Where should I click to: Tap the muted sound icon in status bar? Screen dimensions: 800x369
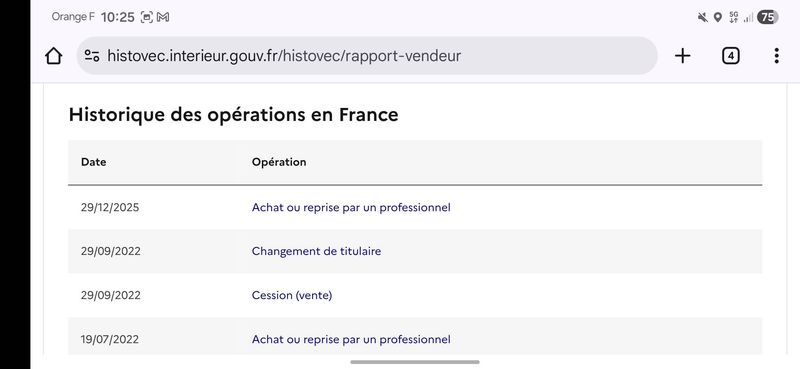(x=703, y=17)
